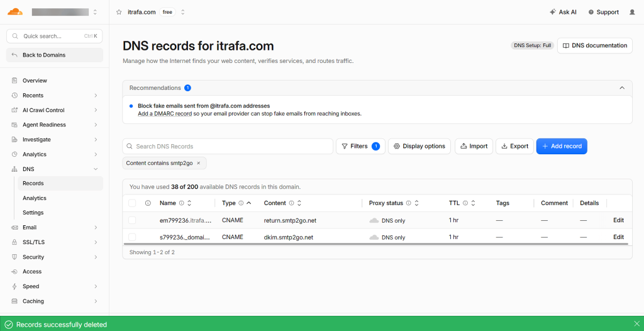Open the itrafa.com domain switcher arrows
Screen dimensions: 644x331
click(183, 13)
